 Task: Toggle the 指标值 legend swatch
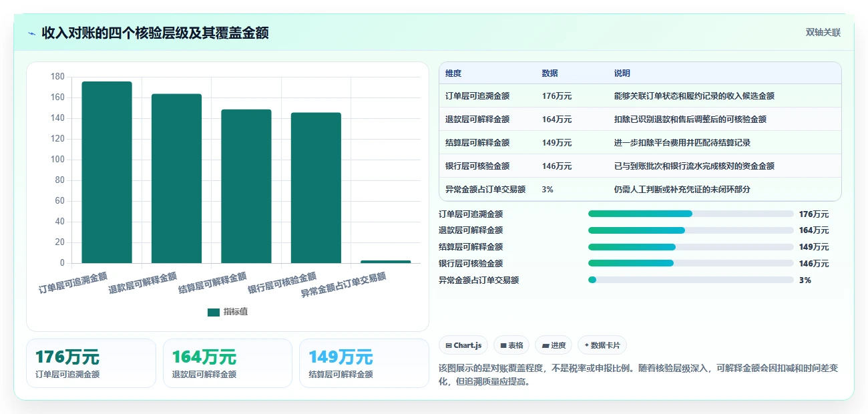[214, 313]
